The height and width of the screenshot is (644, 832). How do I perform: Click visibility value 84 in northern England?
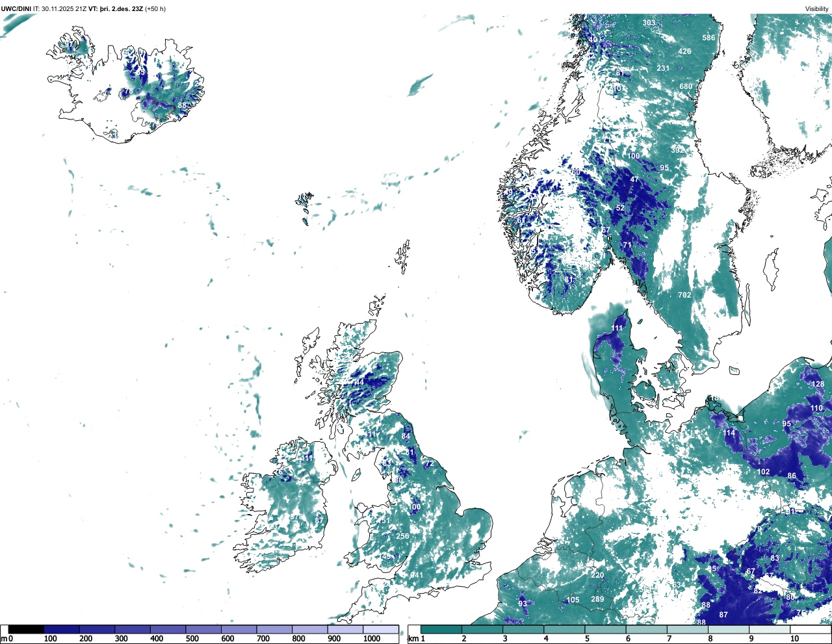point(406,436)
